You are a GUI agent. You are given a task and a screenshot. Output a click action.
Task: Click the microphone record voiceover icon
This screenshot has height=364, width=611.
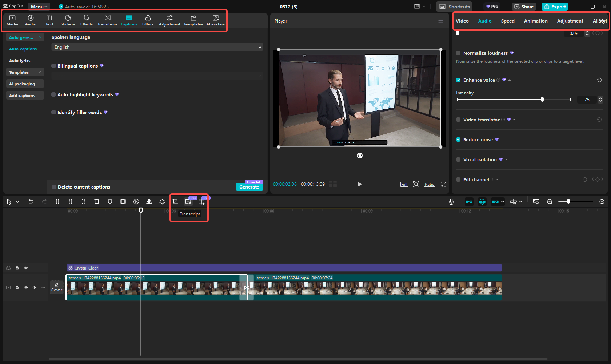pos(451,202)
